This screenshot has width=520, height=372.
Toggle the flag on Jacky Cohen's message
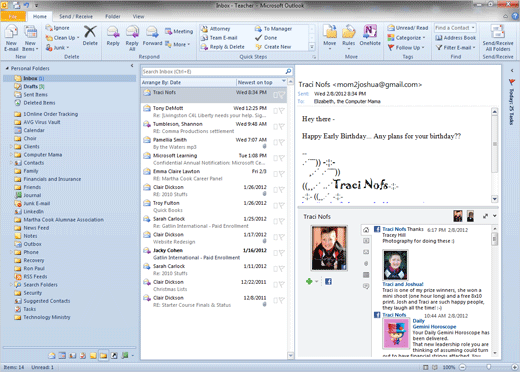[282, 253]
